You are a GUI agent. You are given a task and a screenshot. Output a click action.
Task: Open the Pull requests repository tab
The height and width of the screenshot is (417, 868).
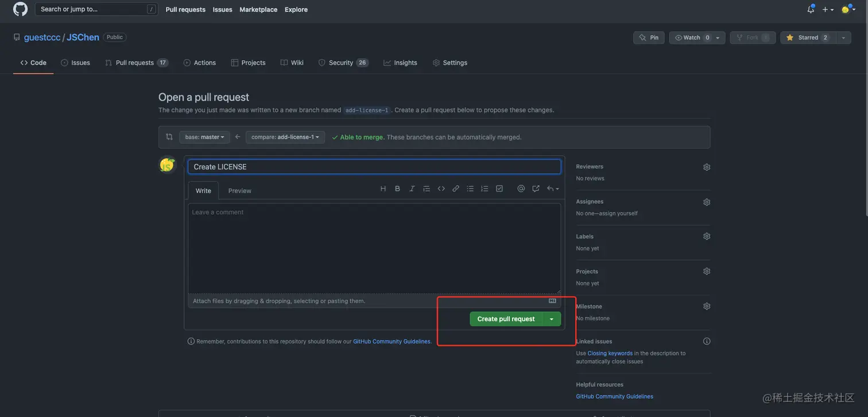[x=137, y=63]
